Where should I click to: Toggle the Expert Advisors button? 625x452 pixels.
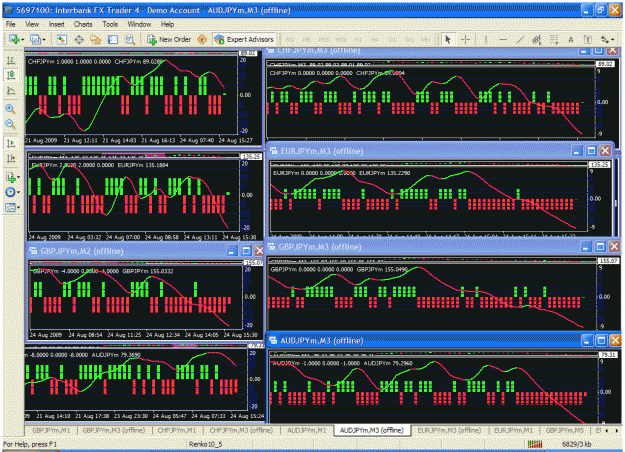point(244,39)
